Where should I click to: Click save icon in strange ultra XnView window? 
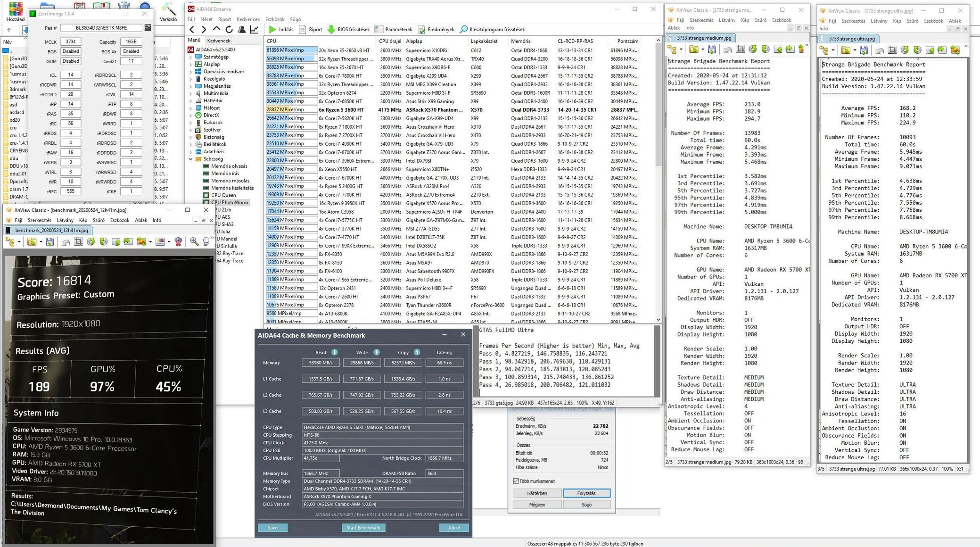tap(864, 50)
